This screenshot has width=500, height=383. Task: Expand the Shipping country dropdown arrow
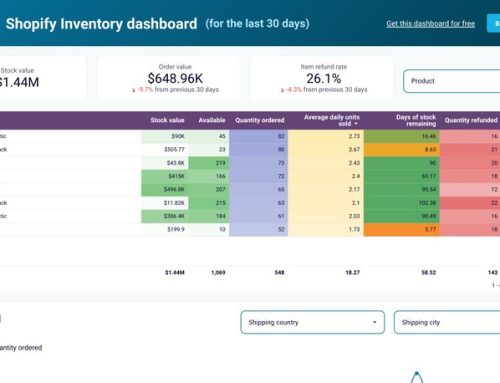[375, 322]
